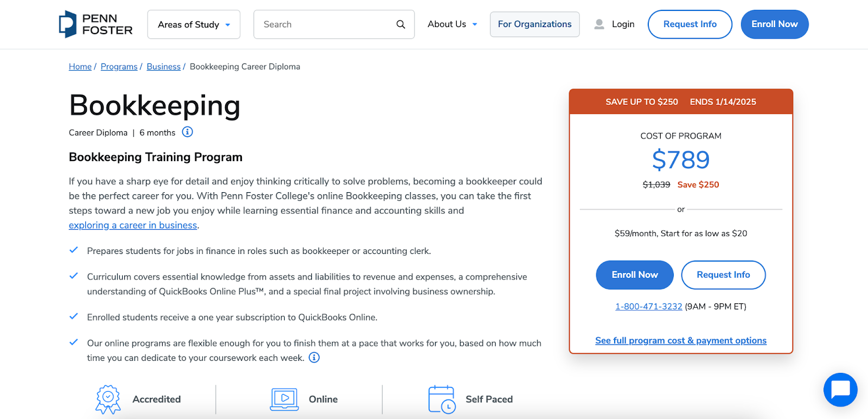Screen dimensions: 868x419
Task: Click Enroll Now in the top navigation
Action: pos(774,24)
